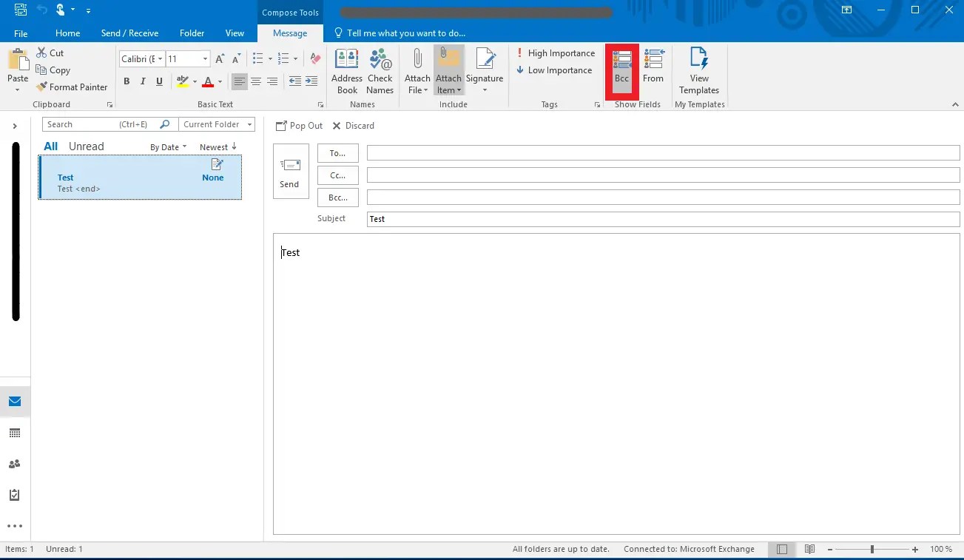This screenshot has height=560, width=964.
Task: Open the Address Book
Action: click(x=346, y=70)
